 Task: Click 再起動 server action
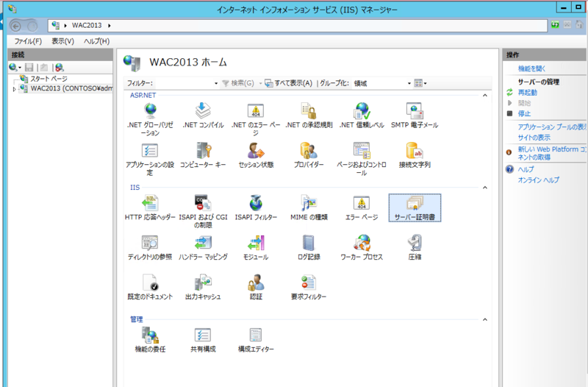[x=527, y=93]
